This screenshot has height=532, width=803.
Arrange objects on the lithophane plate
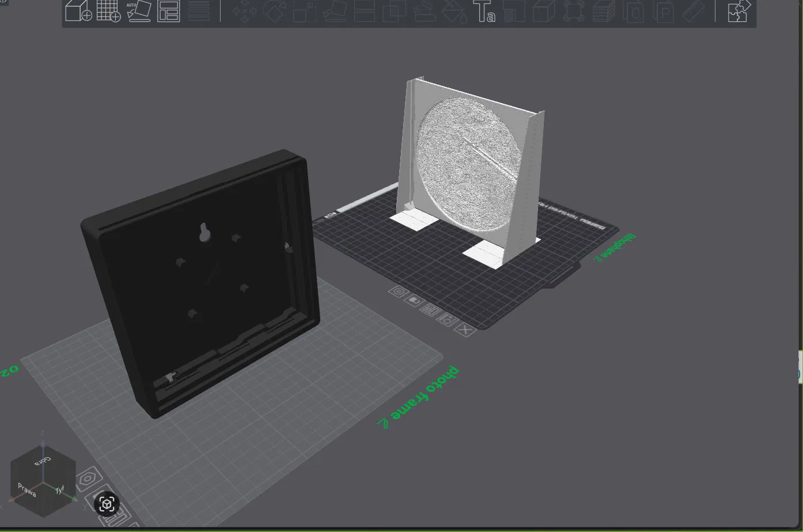(x=430, y=310)
